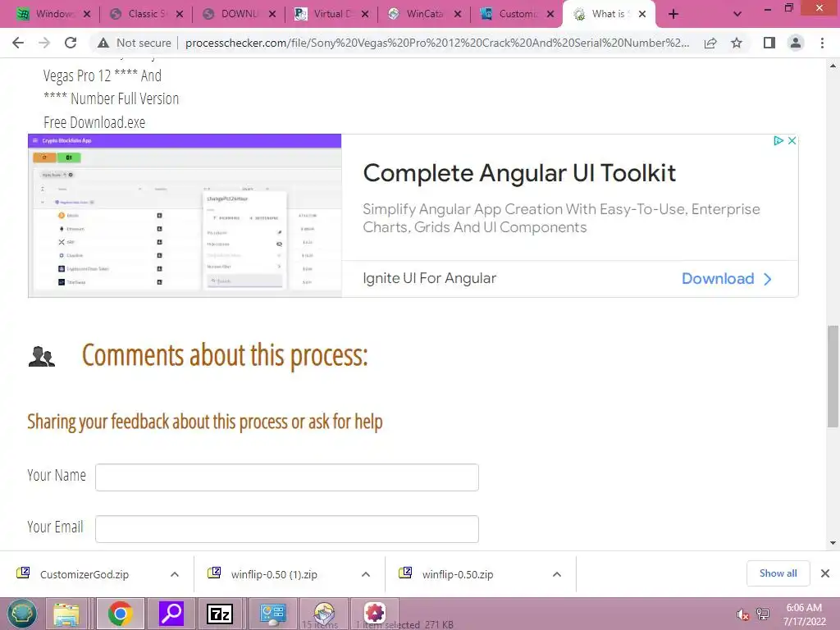Open the downloaded winflip-0.50 (1).zip
The height and width of the screenshot is (630, 840).
pos(274,574)
